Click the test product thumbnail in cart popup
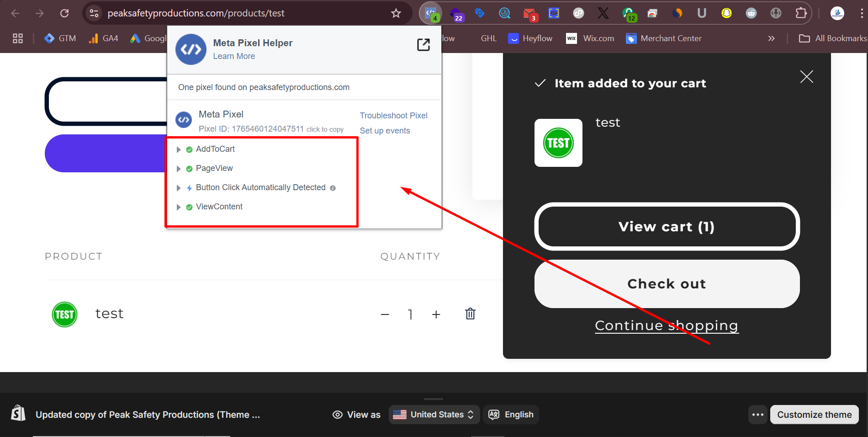The width and height of the screenshot is (868, 437). point(558,143)
